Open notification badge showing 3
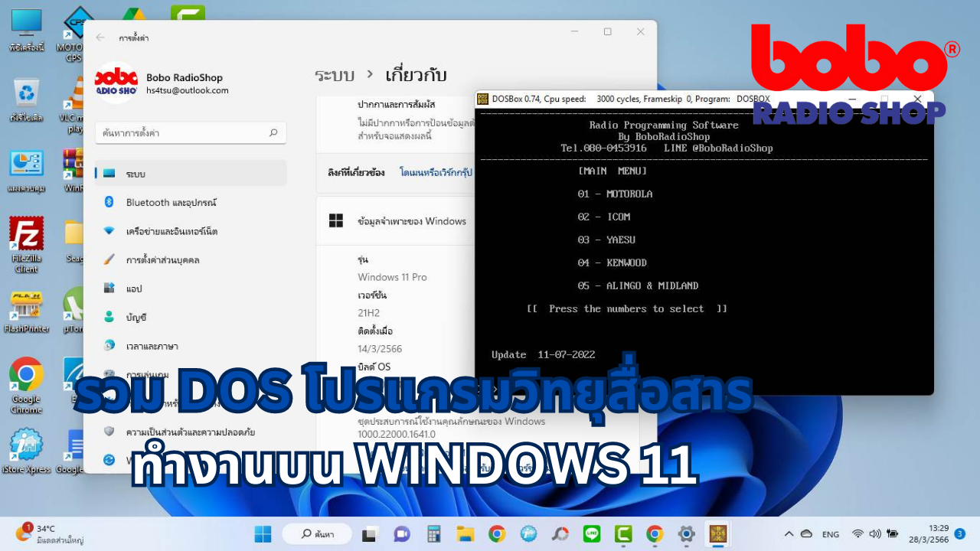 click(x=959, y=533)
